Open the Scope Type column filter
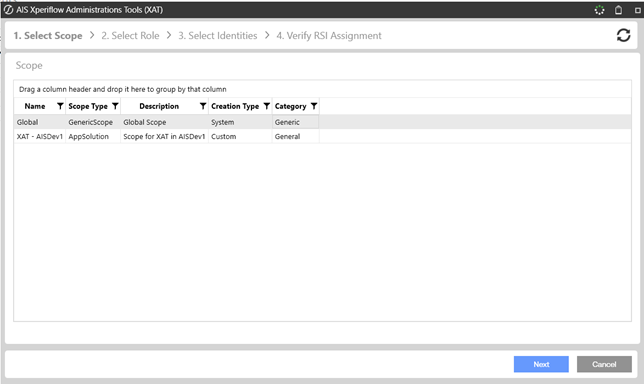Screen dimensions: 644x384 tap(115, 106)
